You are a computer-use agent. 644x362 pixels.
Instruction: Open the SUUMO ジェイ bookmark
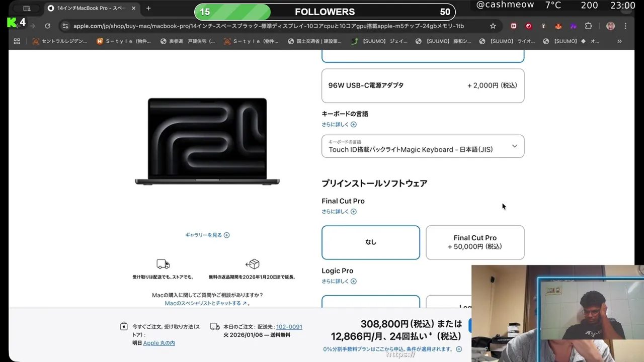379,41
